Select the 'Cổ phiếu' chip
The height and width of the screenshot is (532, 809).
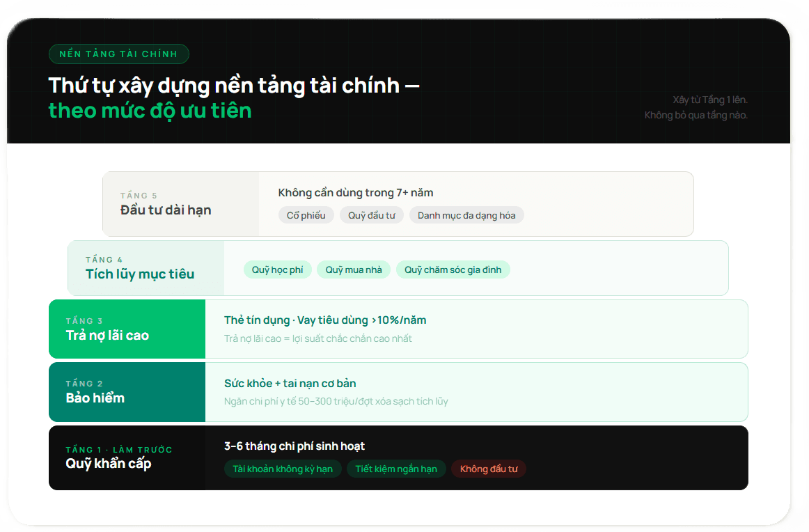[x=306, y=215]
